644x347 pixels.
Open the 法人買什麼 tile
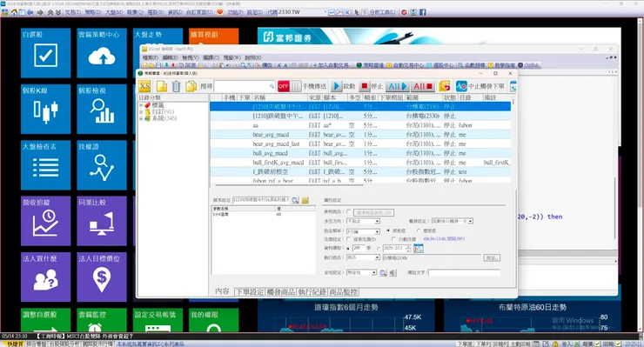(x=45, y=277)
